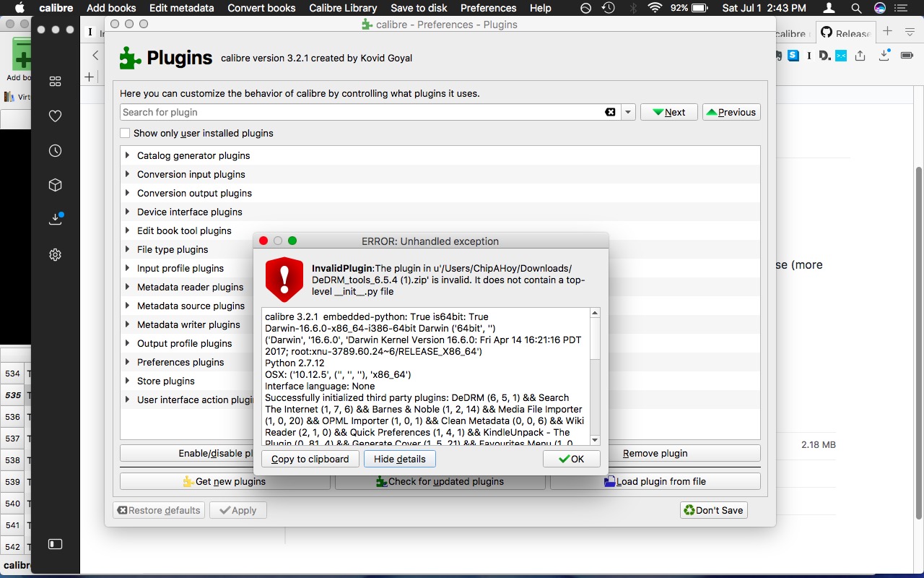The image size is (924, 578).
Task: Click the green puzzle Plugins icon
Action: [x=131, y=58]
